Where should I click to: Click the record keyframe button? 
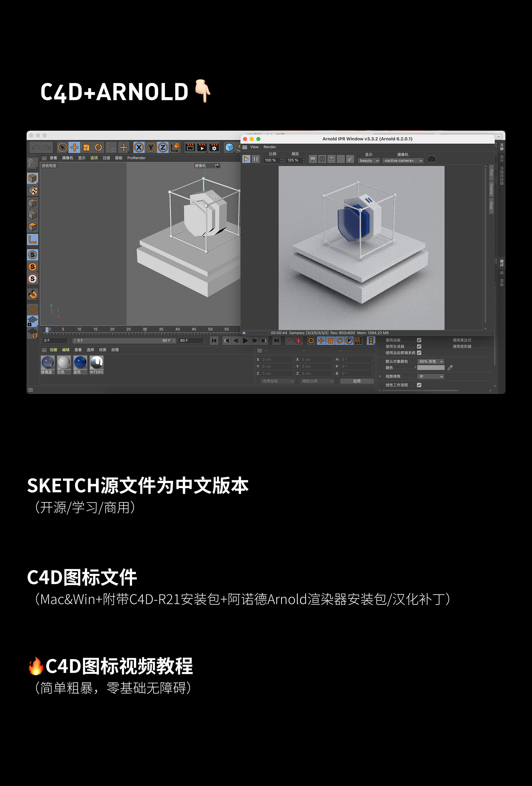coord(289,341)
